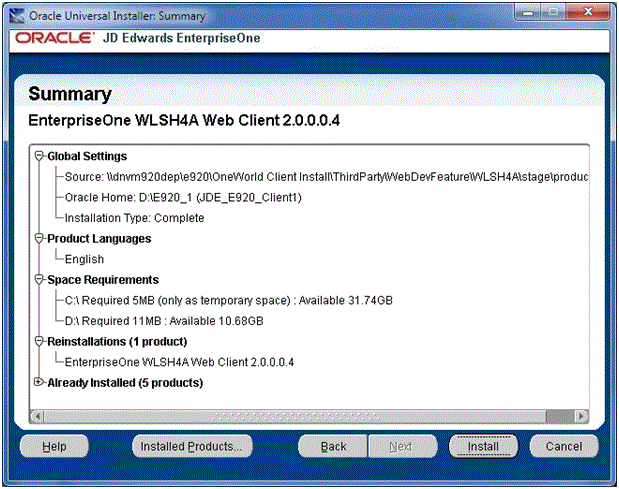
Task: Click the disabled maximize window button
Action: (x=553, y=13)
